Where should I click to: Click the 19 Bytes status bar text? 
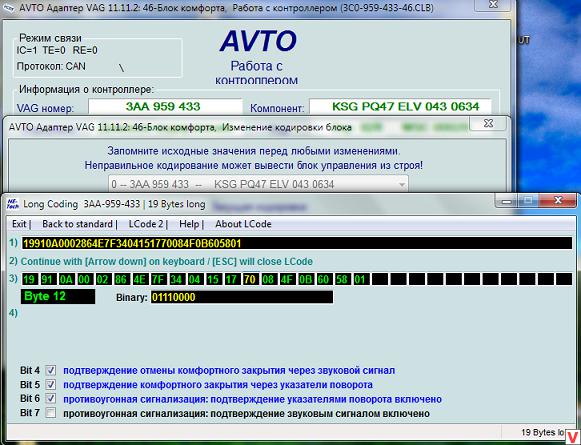pos(543,432)
